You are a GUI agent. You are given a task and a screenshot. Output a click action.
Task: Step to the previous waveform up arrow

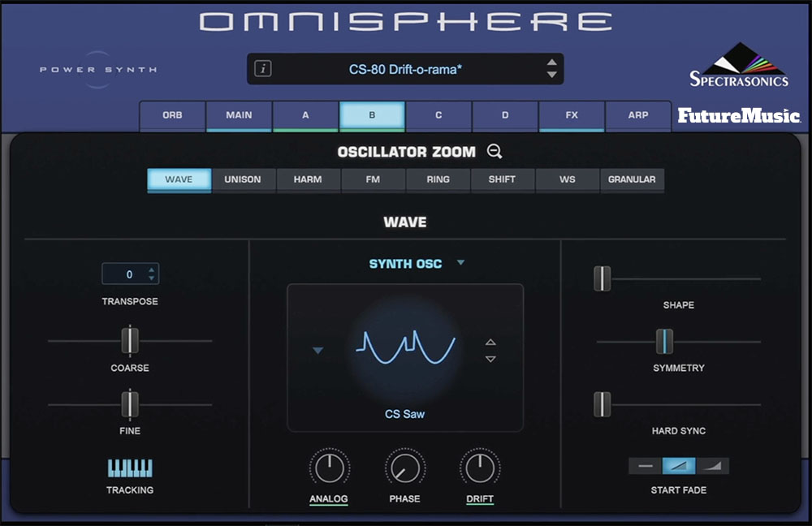(490, 343)
